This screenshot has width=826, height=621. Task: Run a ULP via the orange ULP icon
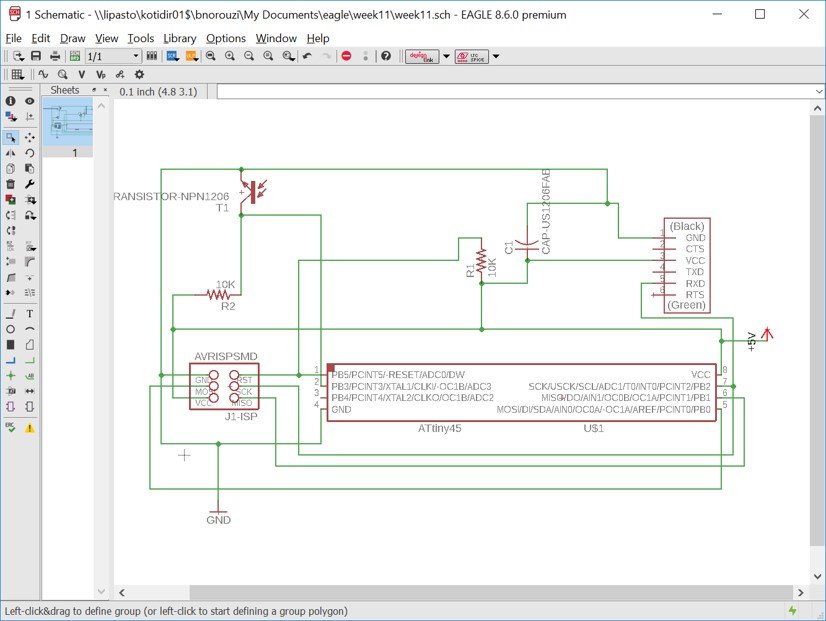(x=191, y=56)
